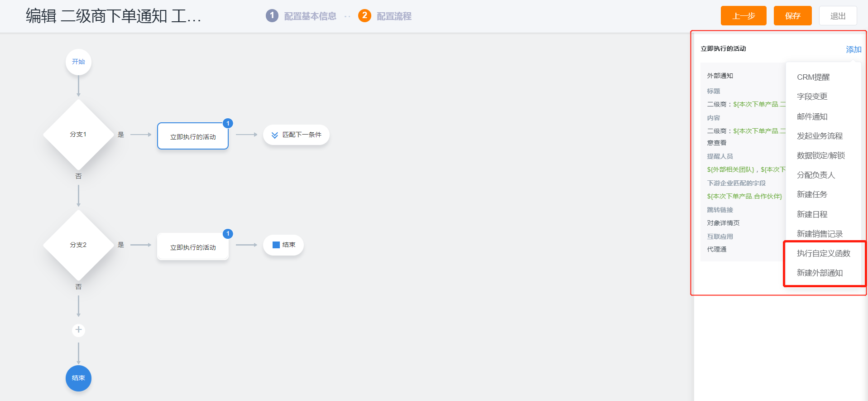Select the 分支1 diamond node
The width and height of the screenshot is (868, 401).
tap(78, 135)
